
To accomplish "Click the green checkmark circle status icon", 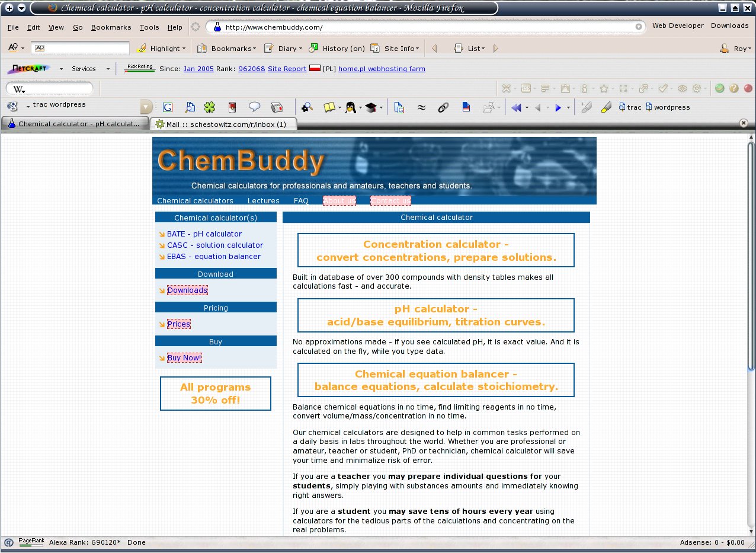I will (719, 88).
